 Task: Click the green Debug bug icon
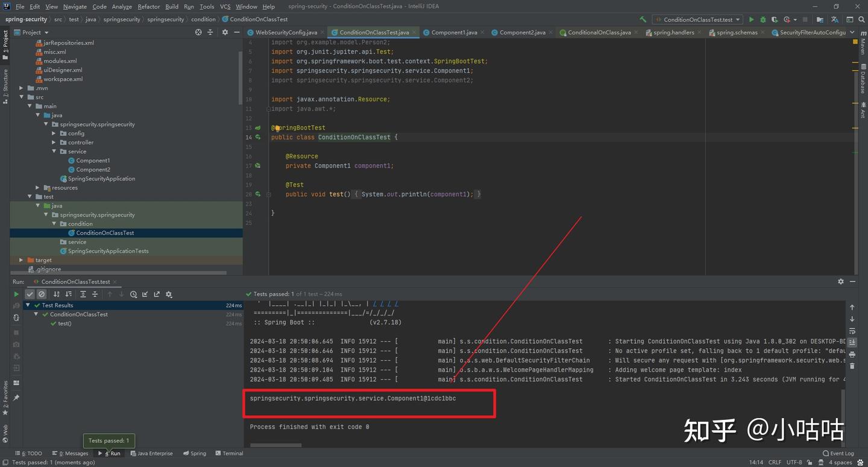pyautogui.click(x=763, y=19)
